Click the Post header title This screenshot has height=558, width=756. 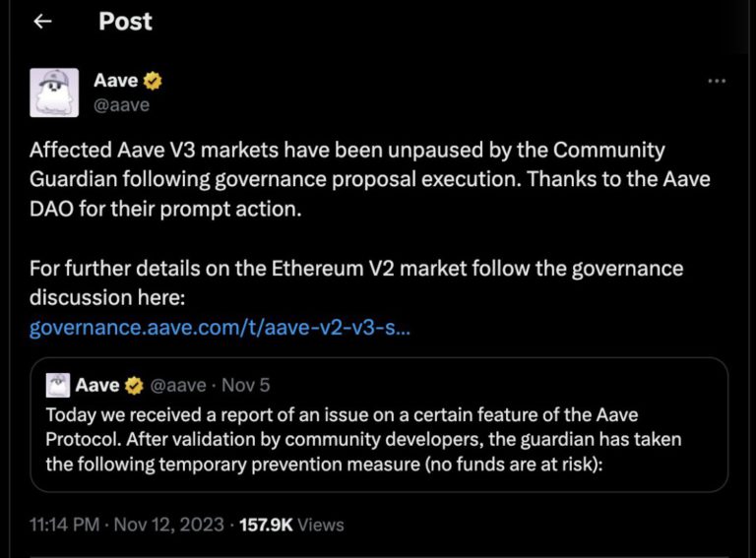(125, 22)
